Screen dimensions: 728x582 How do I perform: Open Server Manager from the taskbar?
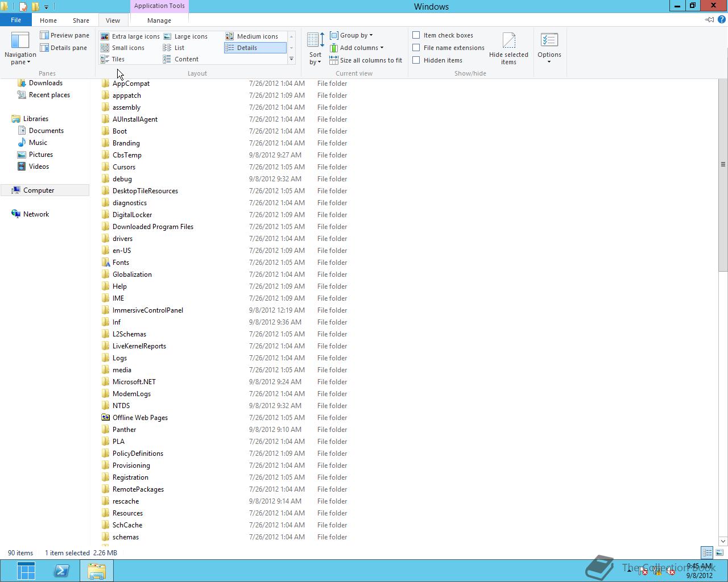(26, 571)
